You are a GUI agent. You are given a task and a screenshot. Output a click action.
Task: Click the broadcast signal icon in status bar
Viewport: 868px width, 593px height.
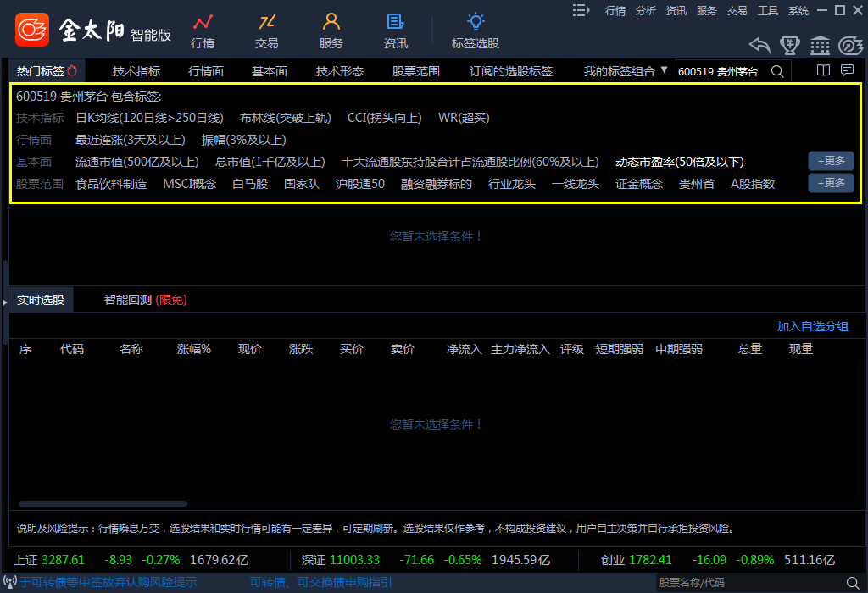[x=10, y=583]
